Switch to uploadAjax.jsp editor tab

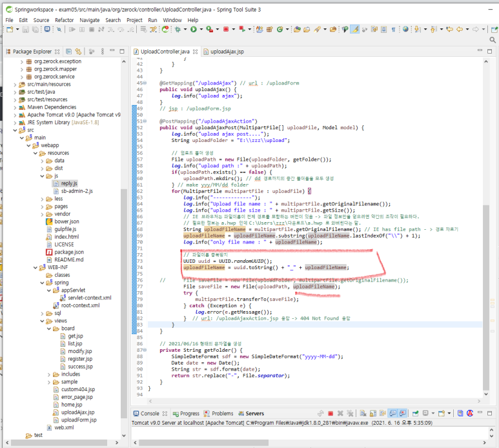coord(224,52)
